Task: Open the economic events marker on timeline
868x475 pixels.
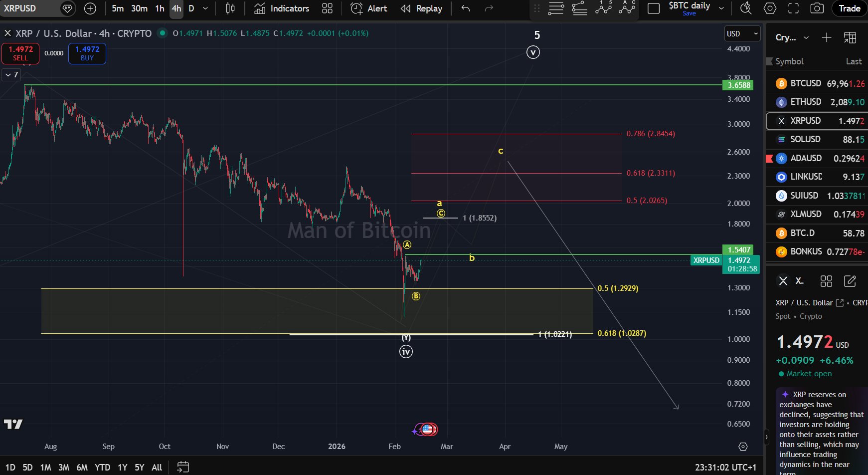Action: (x=428, y=429)
